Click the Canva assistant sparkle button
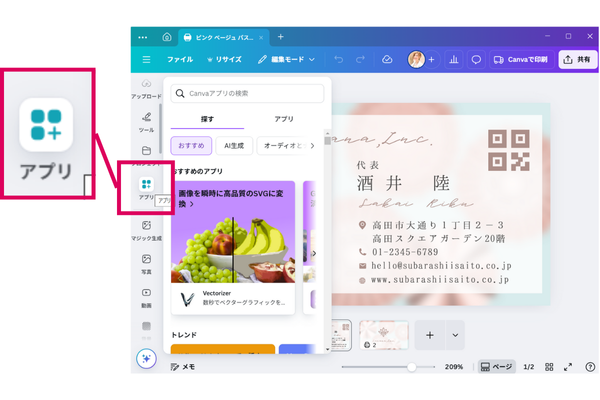The height and width of the screenshot is (400, 600). 146,358
